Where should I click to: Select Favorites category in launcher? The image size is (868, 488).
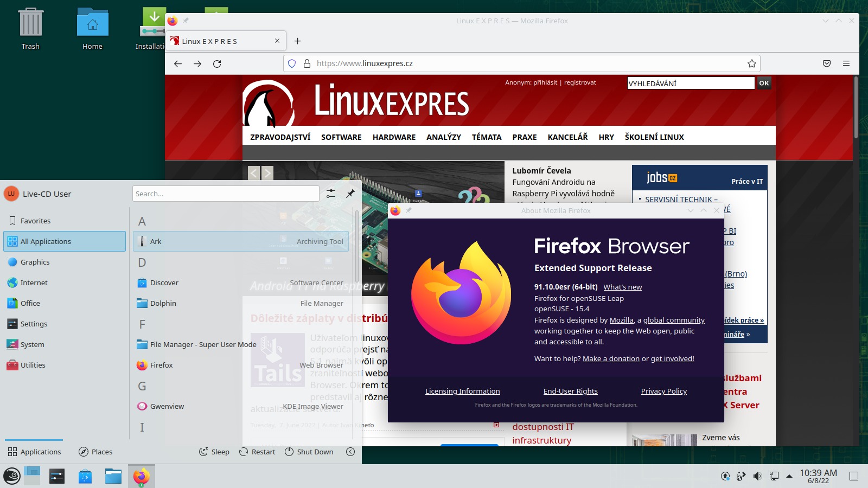(65, 221)
